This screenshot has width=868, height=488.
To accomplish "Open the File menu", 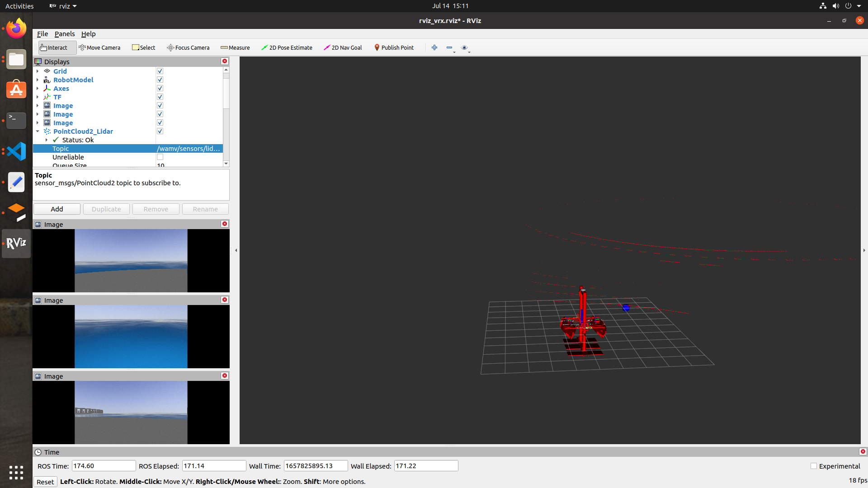I will pyautogui.click(x=42, y=34).
